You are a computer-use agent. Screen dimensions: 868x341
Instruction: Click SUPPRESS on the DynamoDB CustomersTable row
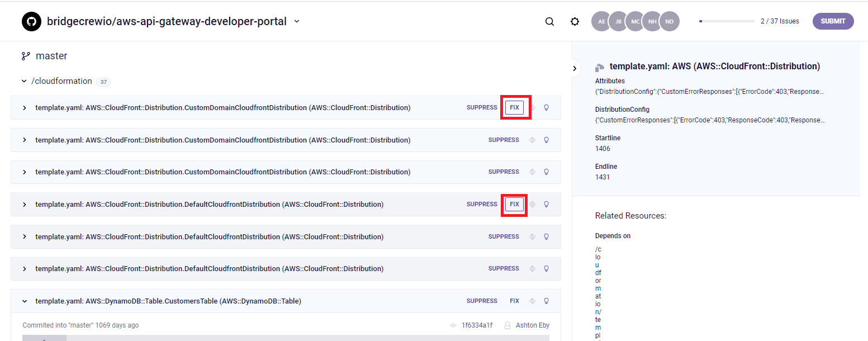coord(482,301)
